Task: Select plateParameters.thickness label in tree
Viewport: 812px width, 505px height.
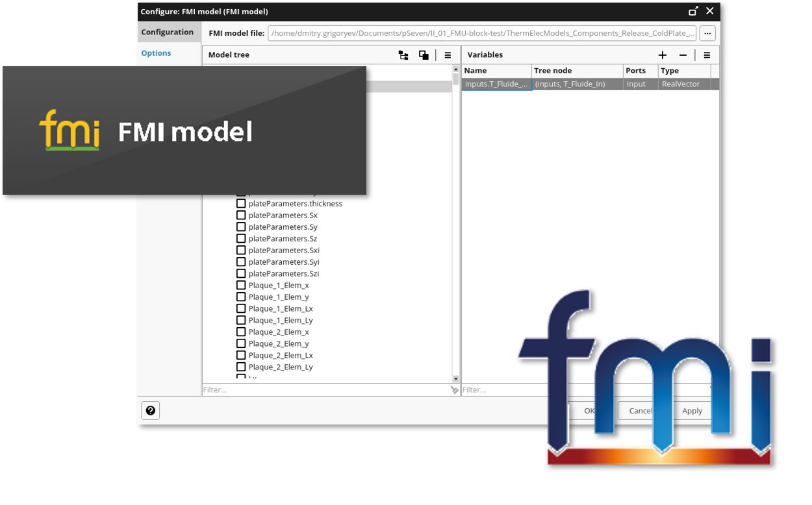Action: tap(296, 203)
